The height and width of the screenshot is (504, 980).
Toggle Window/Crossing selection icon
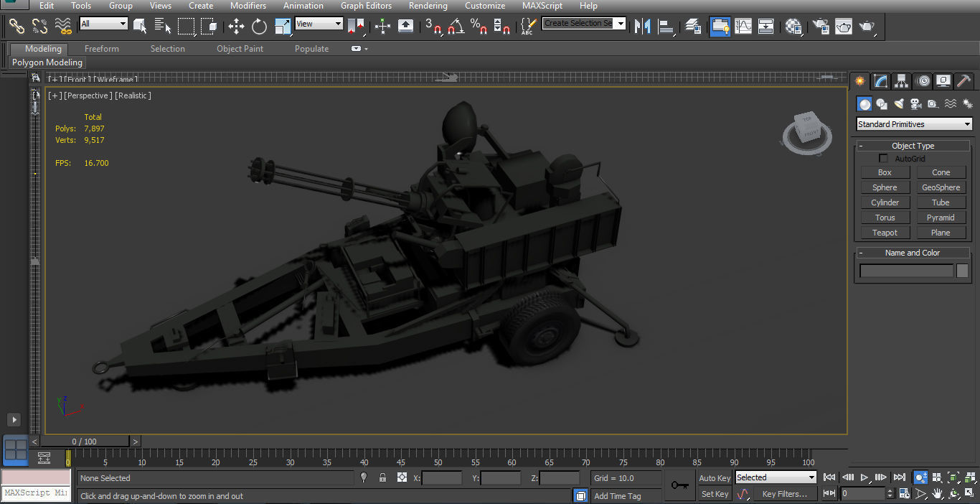pos(209,27)
